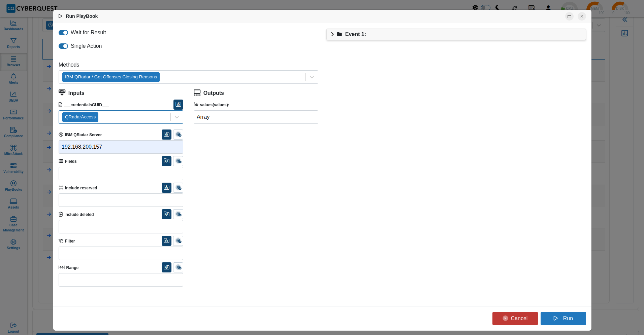Click the sun brightness icon in header
644x335 pixels.
pyautogui.click(x=475, y=7)
